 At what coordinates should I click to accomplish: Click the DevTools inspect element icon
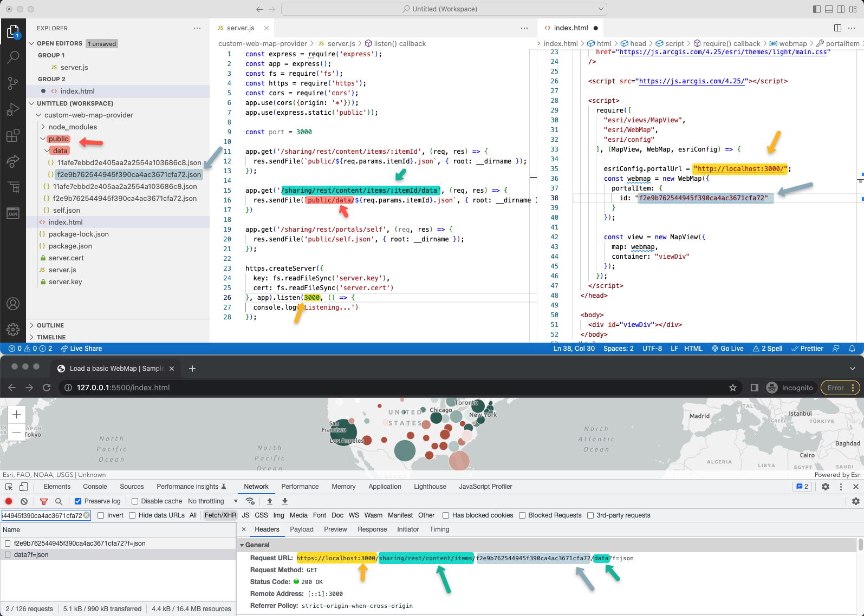[9, 487]
